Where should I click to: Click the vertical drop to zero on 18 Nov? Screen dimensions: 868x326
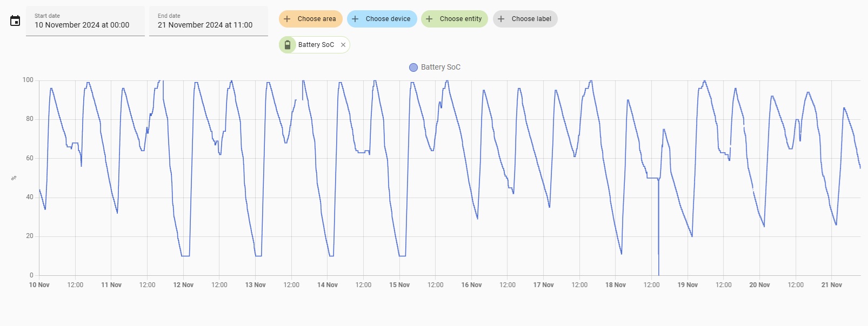[x=658, y=237]
